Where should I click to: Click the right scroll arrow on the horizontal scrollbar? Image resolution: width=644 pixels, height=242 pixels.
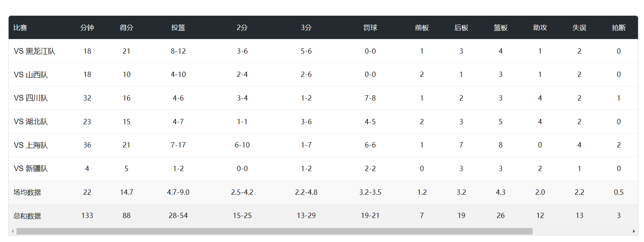pos(634,231)
